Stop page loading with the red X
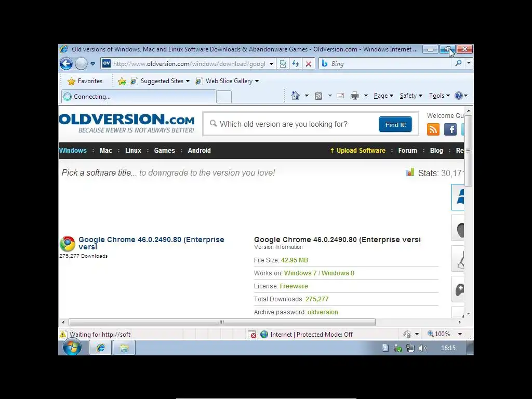 [x=309, y=64]
